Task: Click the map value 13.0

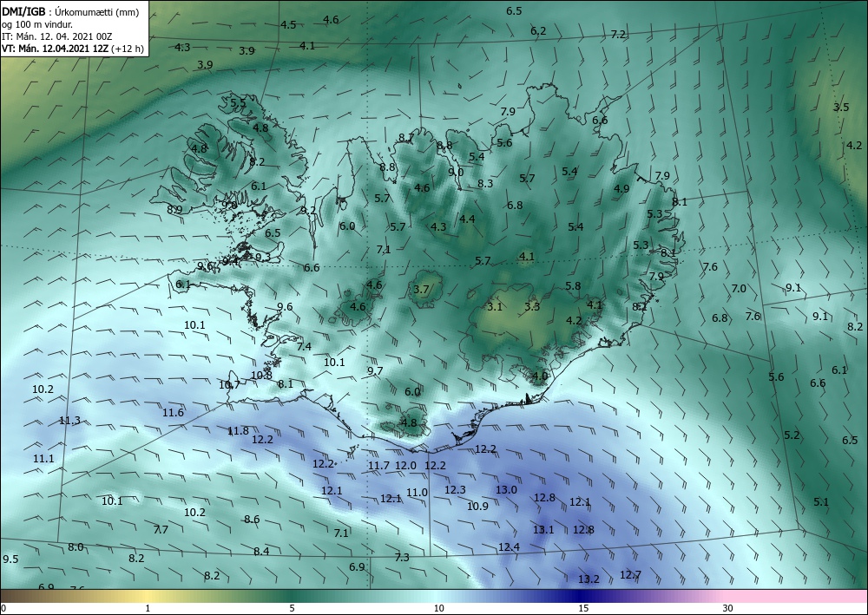Action: click(x=506, y=489)
